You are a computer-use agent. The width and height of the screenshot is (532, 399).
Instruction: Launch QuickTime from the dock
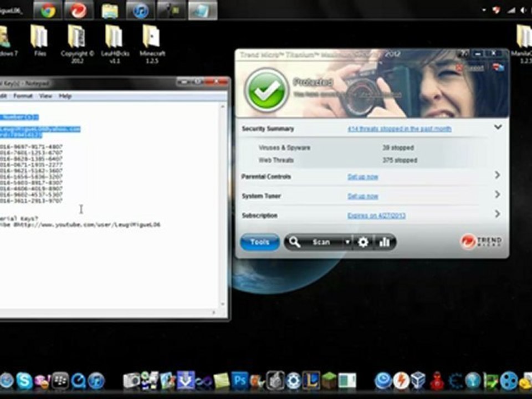click(x=78, y=381)
